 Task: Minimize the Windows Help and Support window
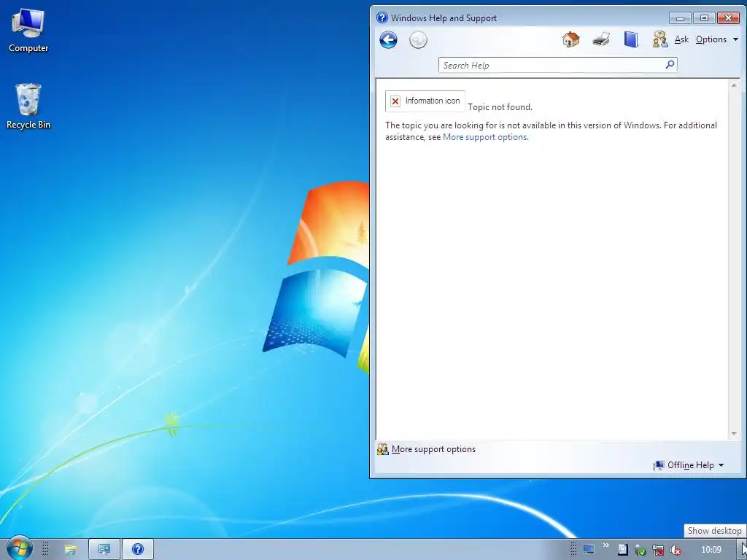coord(680,18)
